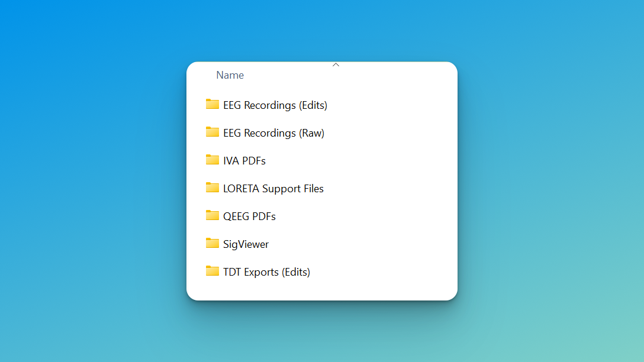Click the QEEG PDFs folder label
Image resolution: width=644 pixels, height=362 pixels.
[249, 216]
